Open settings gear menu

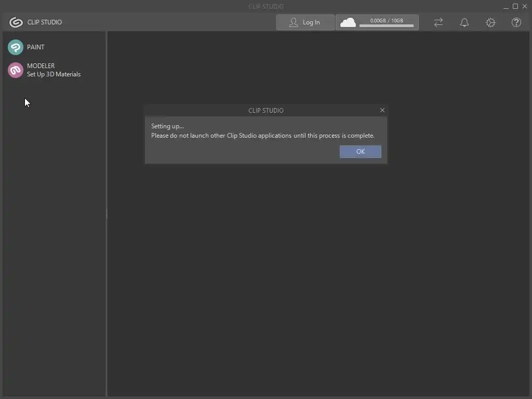pyautogui.click(x=490, y=22)
